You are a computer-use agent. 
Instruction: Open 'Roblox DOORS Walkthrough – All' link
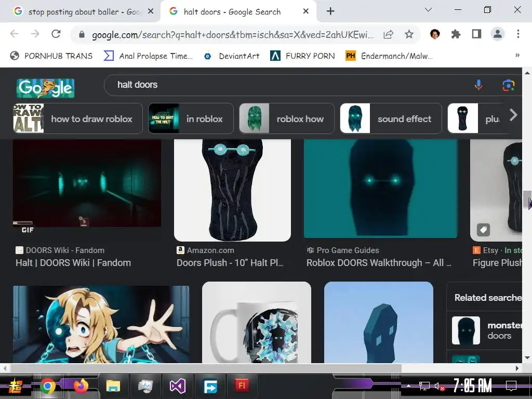[379, 263]
